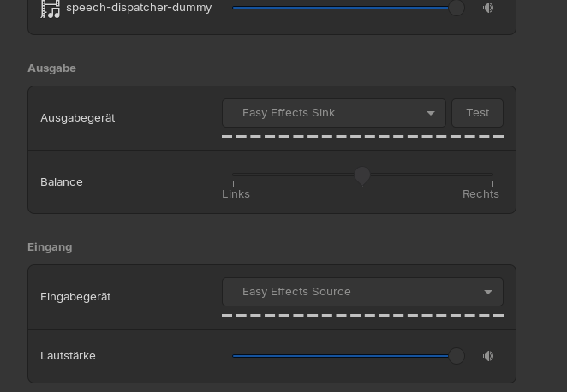Click the output level meter below Ausgabegerät

tap(362, 136)
